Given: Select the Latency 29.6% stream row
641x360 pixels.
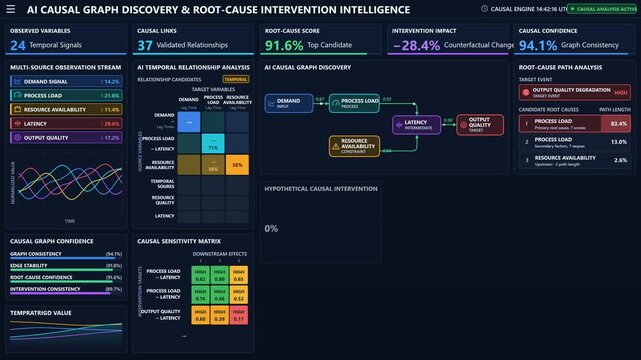Looking at the screenshot, I should 66,123.
